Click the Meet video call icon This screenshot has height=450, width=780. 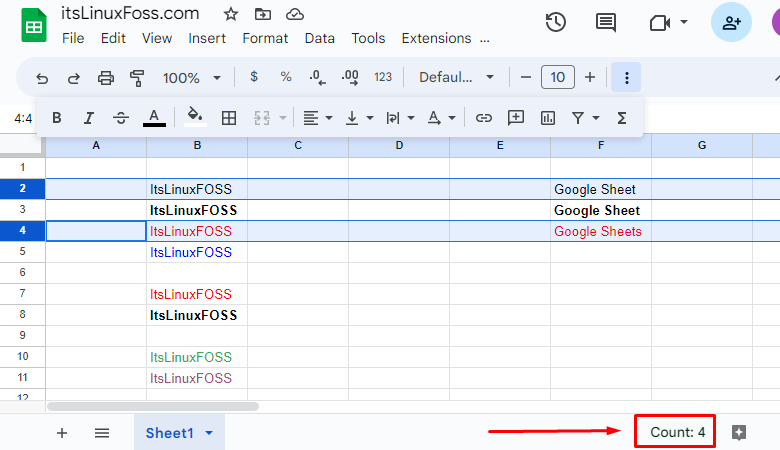(x=660, y=22)
